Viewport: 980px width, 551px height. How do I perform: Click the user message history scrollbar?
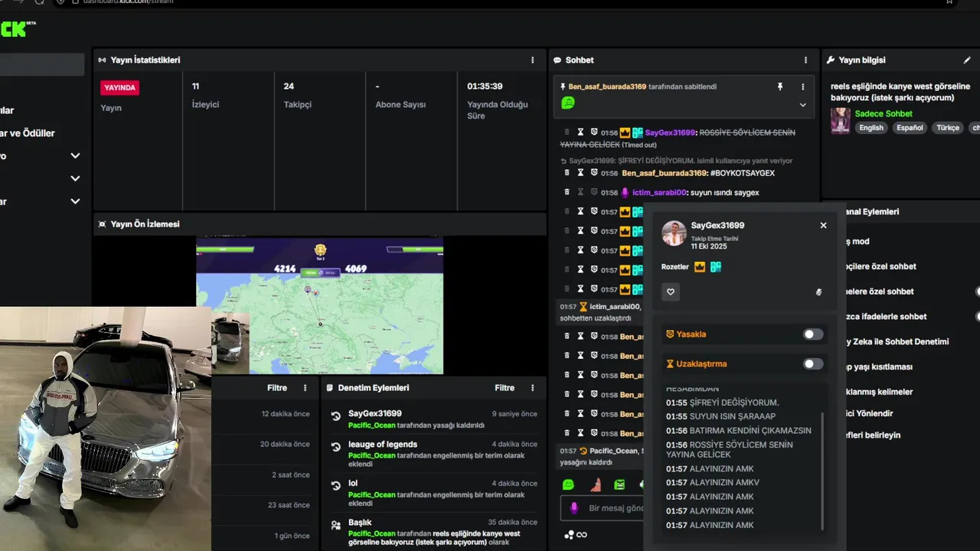823,471
